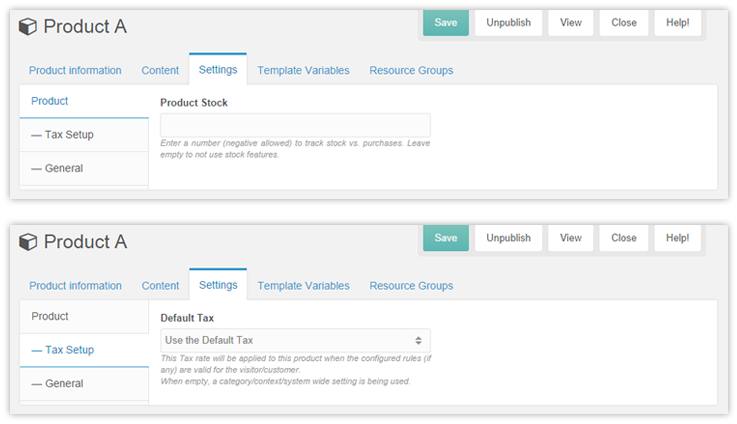This screenshot has height=424, width=737.
Task: Open the Content tab in lower panel
Action: pyautogui.click(x=160, y=286)
